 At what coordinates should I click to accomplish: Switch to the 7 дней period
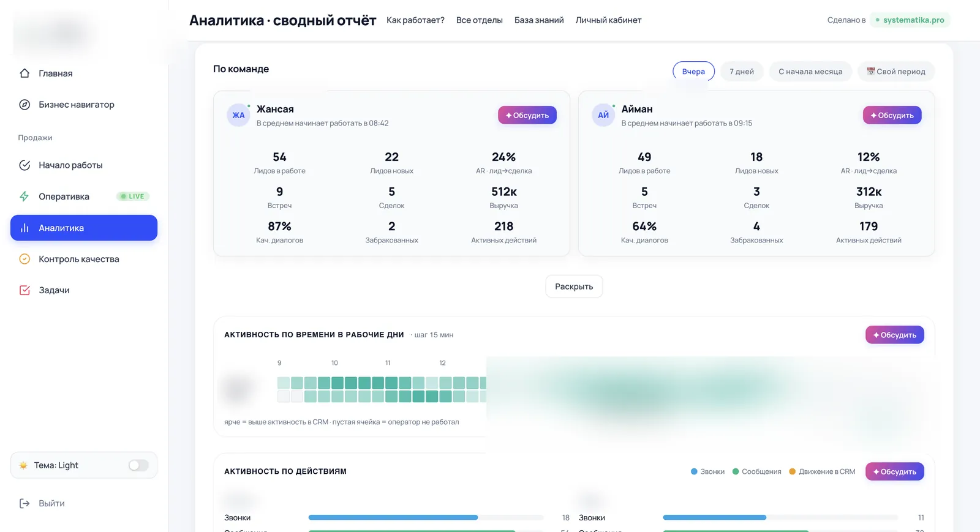[742, 72]
